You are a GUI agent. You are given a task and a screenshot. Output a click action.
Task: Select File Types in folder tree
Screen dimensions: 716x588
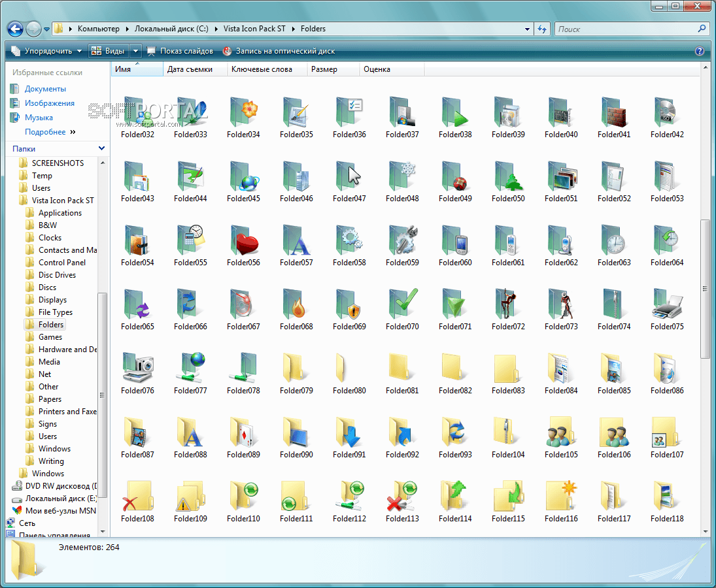click(x=55, y=312)
